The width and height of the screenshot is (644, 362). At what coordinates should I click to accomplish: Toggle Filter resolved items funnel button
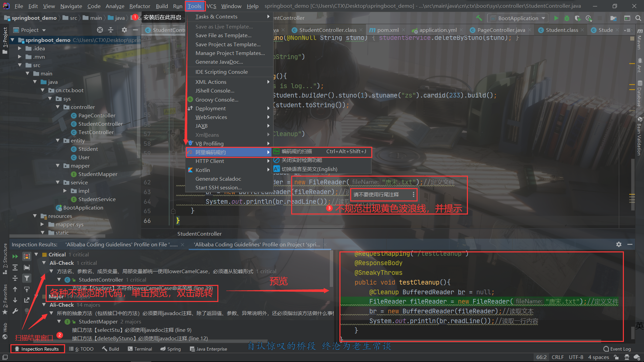click(x=27, y=278)
